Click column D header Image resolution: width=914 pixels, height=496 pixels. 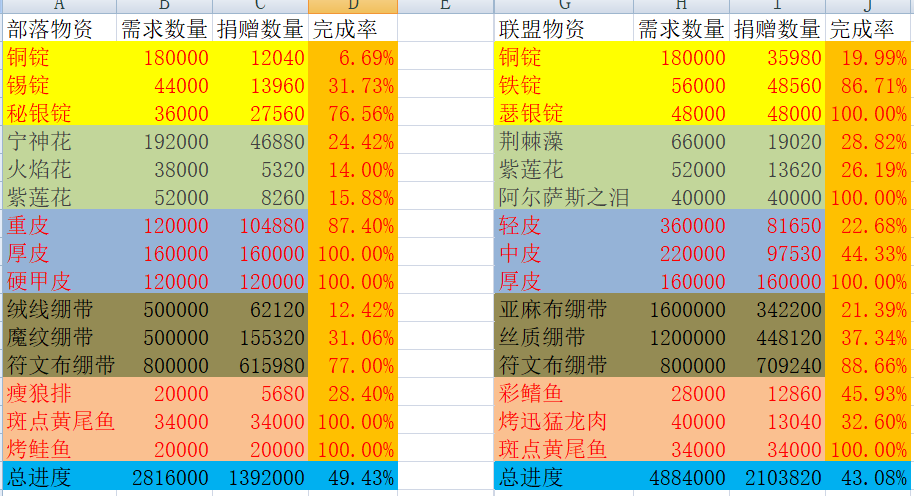click(x=353, y=6)
